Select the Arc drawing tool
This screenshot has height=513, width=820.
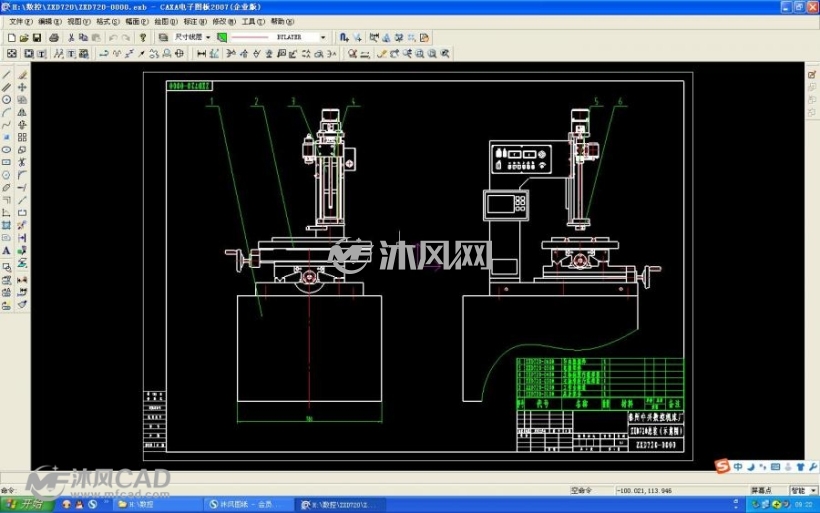[x=6, y=112]
